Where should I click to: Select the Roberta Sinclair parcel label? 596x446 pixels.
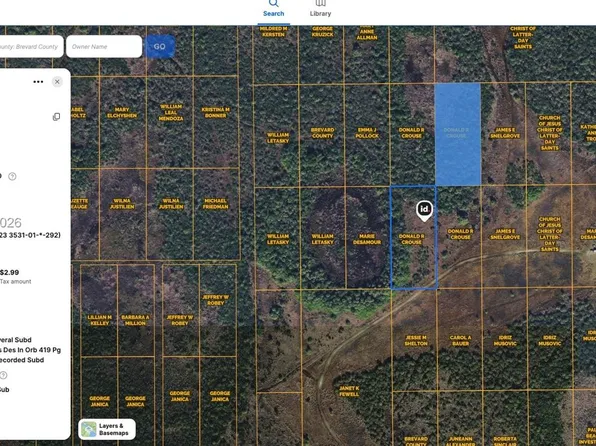(505, 441)
